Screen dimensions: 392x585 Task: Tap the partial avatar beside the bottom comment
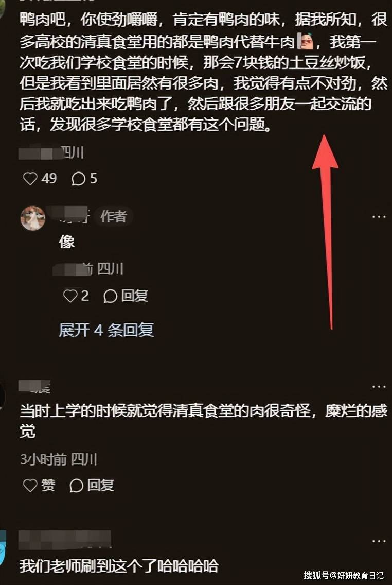point(3,548)
